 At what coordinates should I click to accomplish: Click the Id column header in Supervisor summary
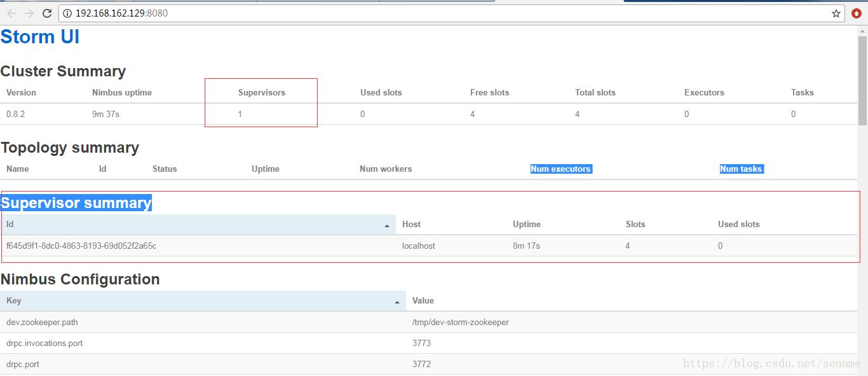[x=198, y=225]
